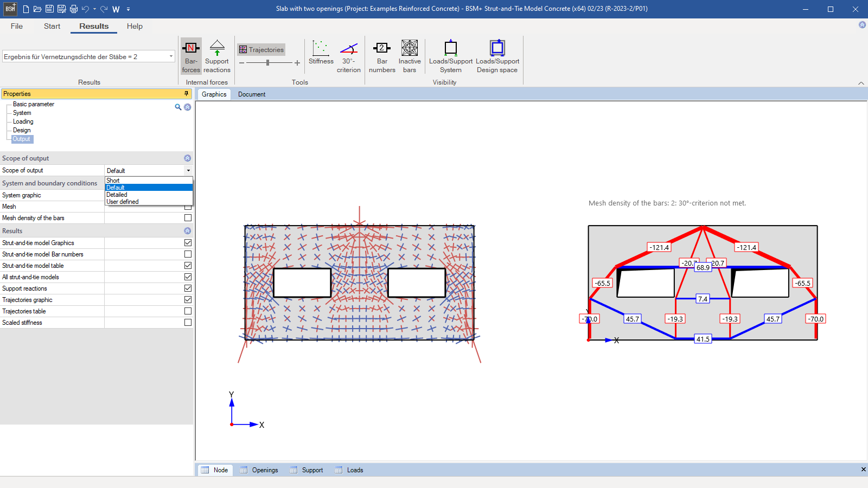Image resolution: width=868 pixels, height=488 pixels.
Task: Open a file via the folder icon
Action: pyautogui.click(x=37, y=9)
